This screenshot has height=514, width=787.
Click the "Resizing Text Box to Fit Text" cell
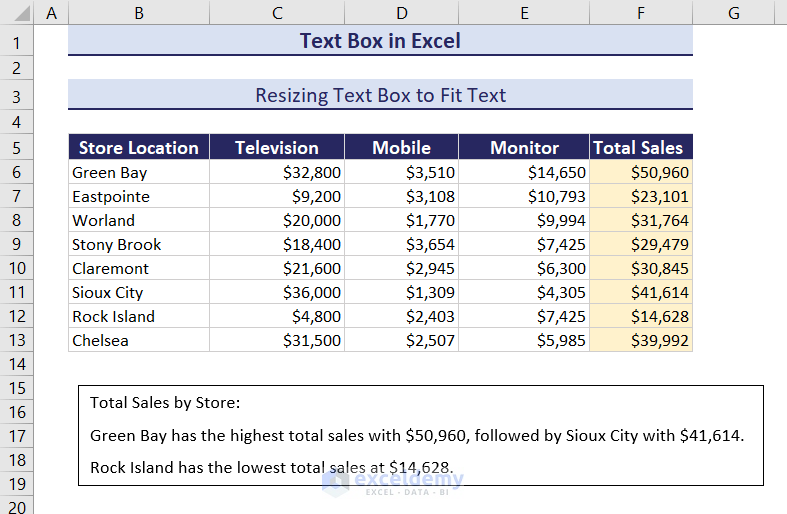[x=380, y=96]
